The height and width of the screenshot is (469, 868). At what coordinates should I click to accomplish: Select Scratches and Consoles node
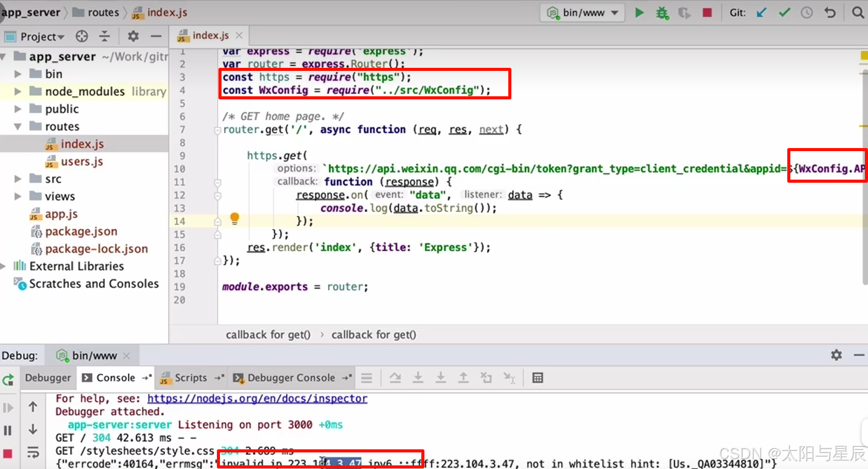pos(94,284)
